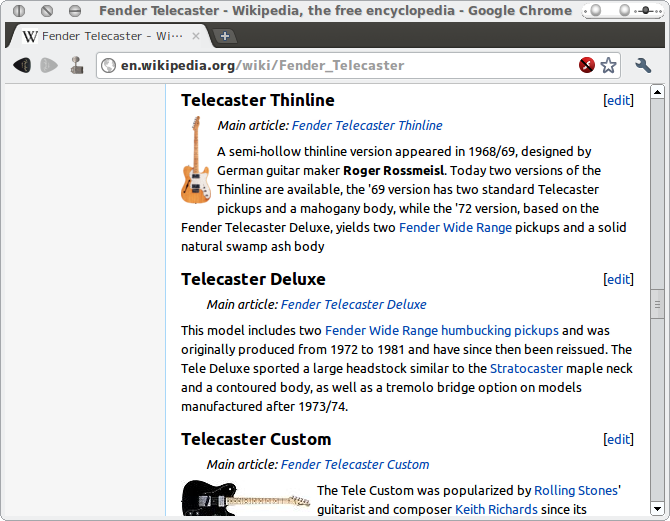Edit the Telecaster Thinline section
670x521 pixels.
click(x=618, y=100)
